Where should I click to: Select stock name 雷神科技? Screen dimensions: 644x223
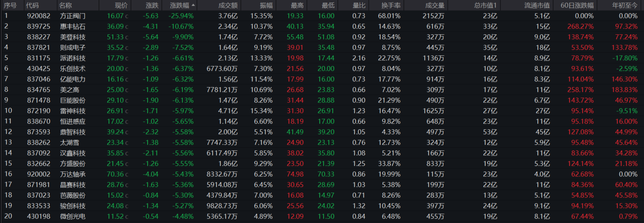[73, 111]
